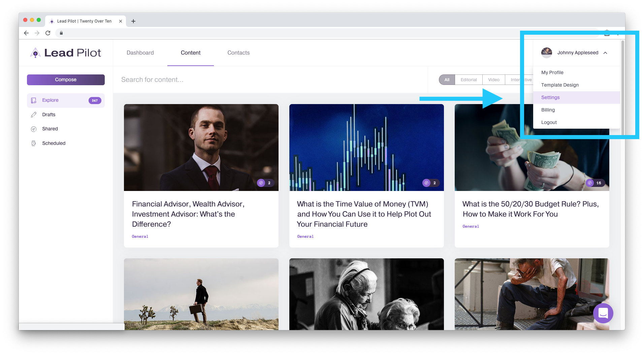Click the browser back arrow

coord(26,33)
